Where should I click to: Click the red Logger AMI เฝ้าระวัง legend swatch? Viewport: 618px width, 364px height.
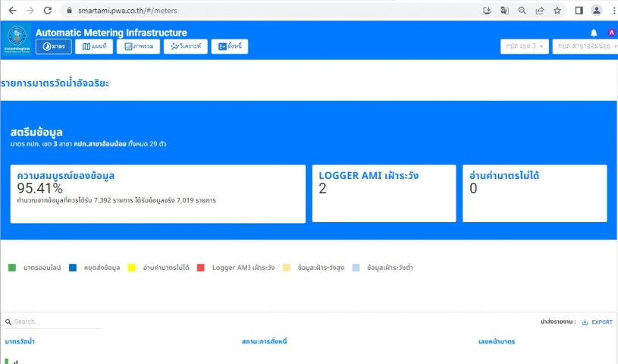(x=201, y=268)
